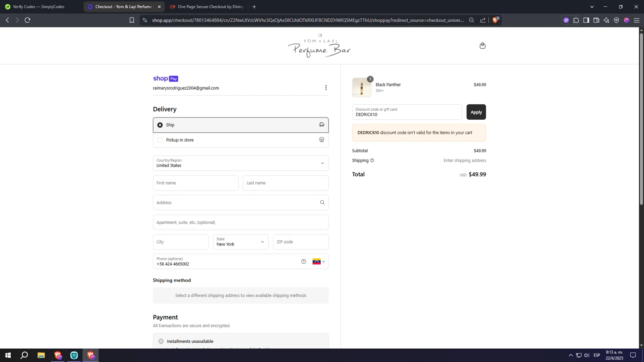Open a new browser tab
This screenshot has height=362, width=644.
tap(254, 7)
